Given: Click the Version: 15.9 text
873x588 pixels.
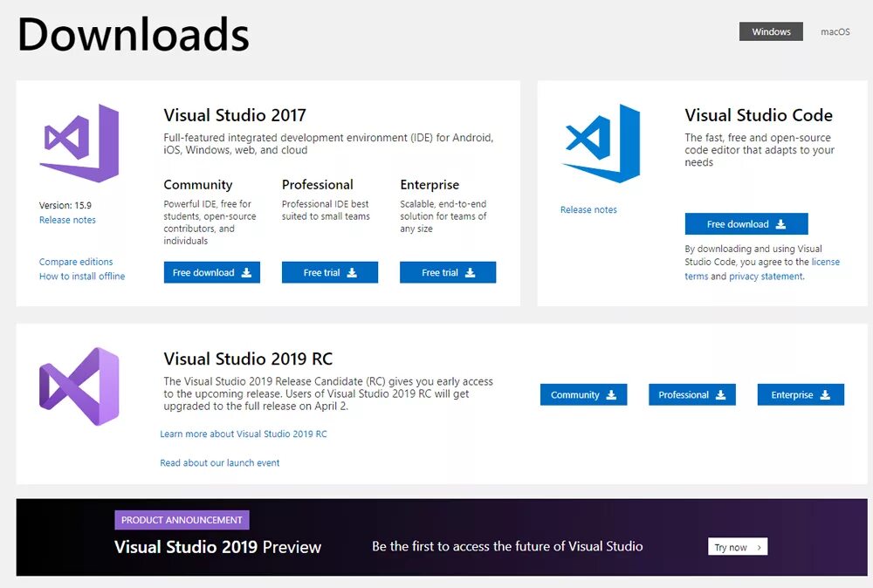Looking at the screenshot, I should (x=65, y=205).
